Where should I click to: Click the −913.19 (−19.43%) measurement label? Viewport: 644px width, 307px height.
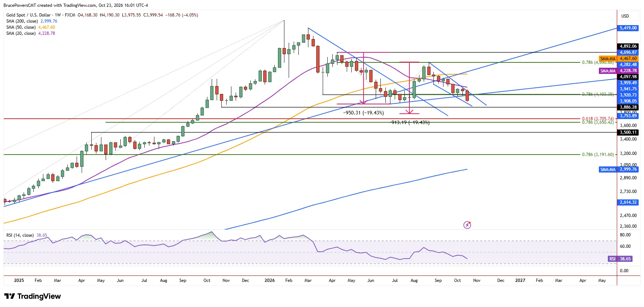410,122
